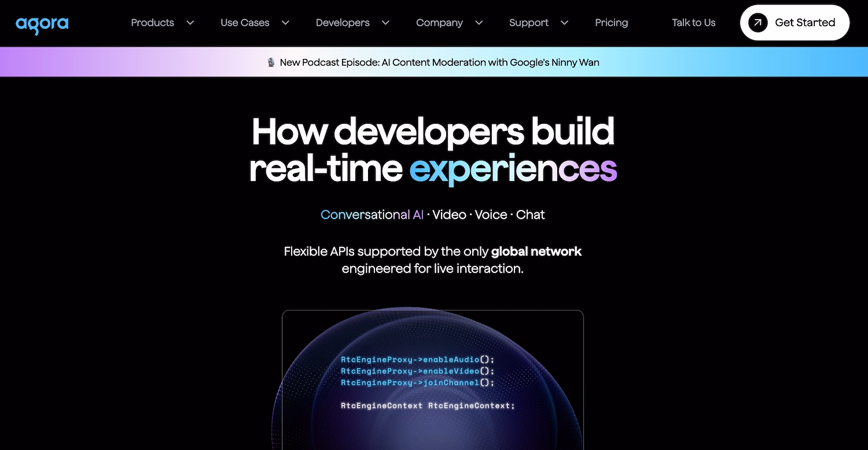Click the arrow icon in Get Started button

pyautogui.click(x=757, y=23)
